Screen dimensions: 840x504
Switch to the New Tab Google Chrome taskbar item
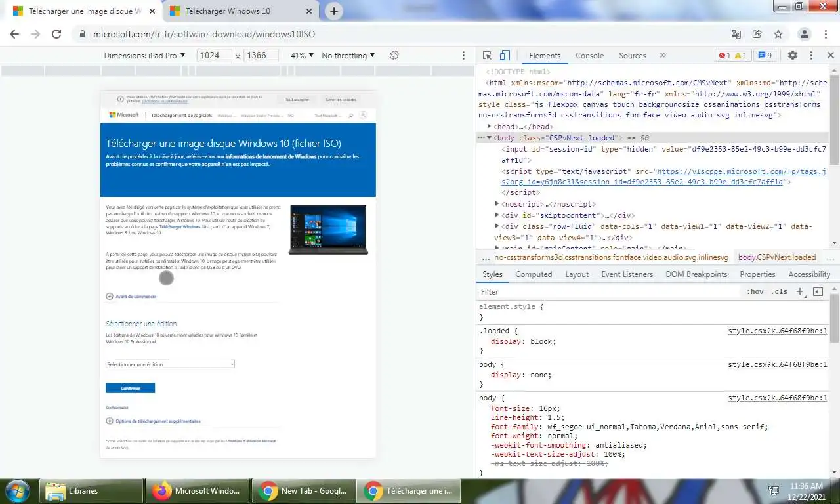coord(304,491)
